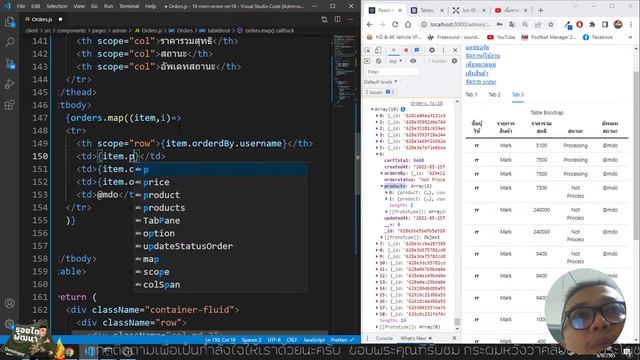The image size is (640, 360).
Task: Bookmark this page with the star icon
Action: (551, 24)
